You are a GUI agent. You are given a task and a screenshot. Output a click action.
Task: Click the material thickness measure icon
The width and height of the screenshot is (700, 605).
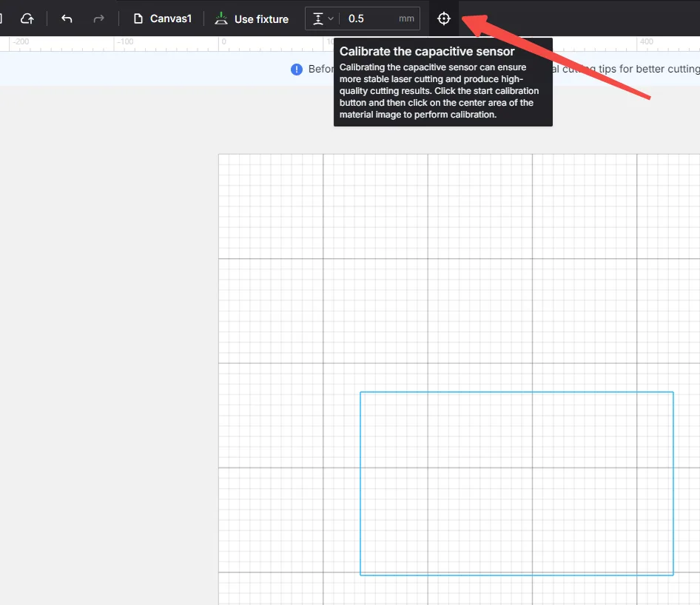(318, 18)
